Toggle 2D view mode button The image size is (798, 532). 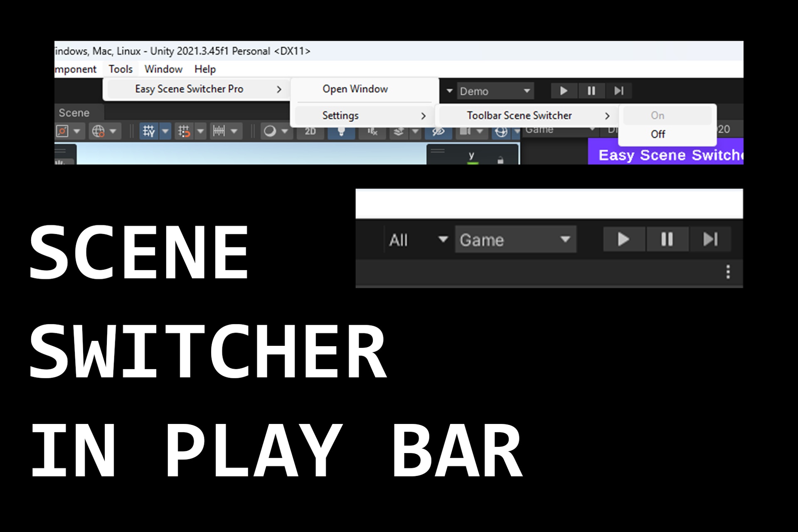(310, 132)
